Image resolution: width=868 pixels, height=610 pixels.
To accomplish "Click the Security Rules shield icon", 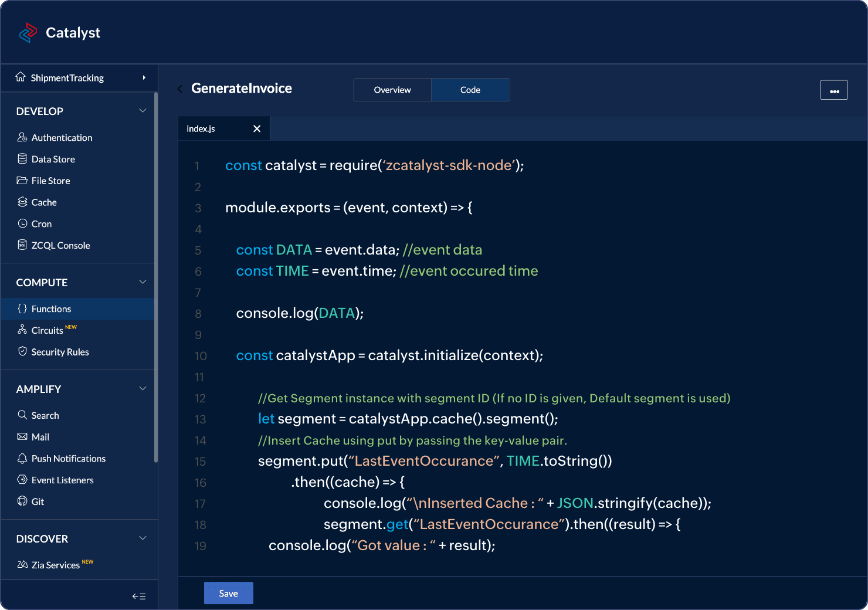I will (x=22, y=352).
